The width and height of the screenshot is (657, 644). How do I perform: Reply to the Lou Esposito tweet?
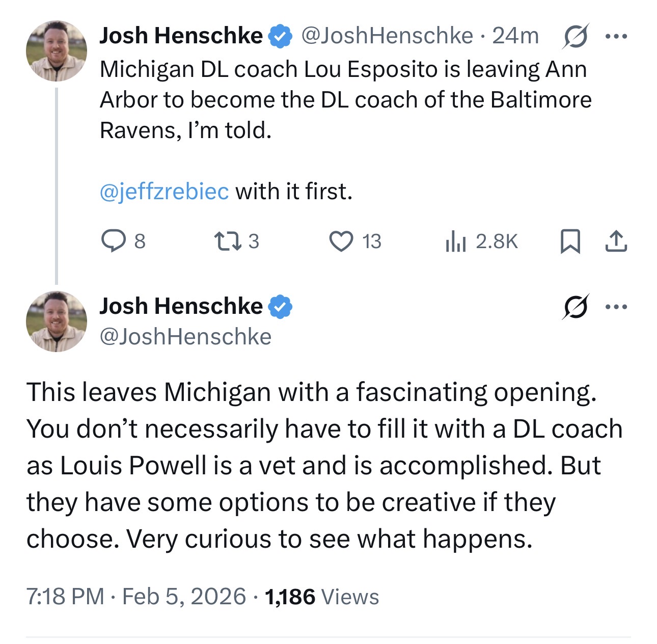click(114, 241)
